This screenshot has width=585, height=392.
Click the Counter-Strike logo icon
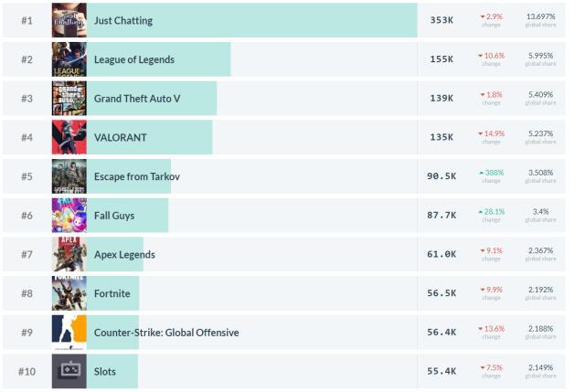[69, 333]
